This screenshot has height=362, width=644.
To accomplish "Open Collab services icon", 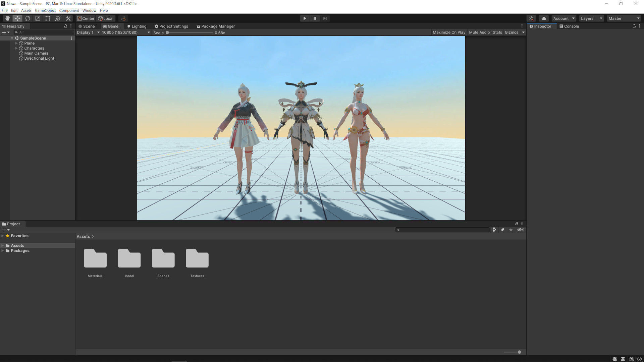I will pyautogui.click(x=531, y=18).
